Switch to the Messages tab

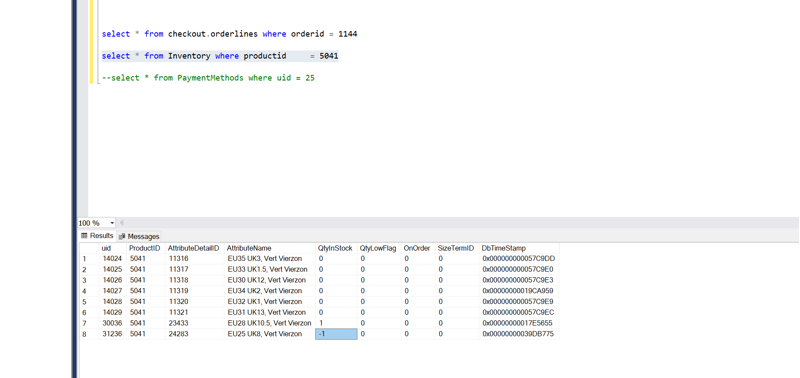(139, 236)
